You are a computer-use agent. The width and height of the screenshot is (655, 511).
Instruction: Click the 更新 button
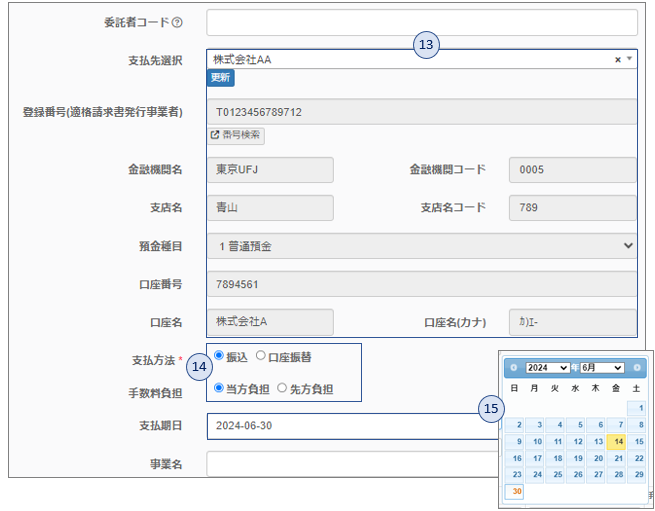tap(221, 78)
